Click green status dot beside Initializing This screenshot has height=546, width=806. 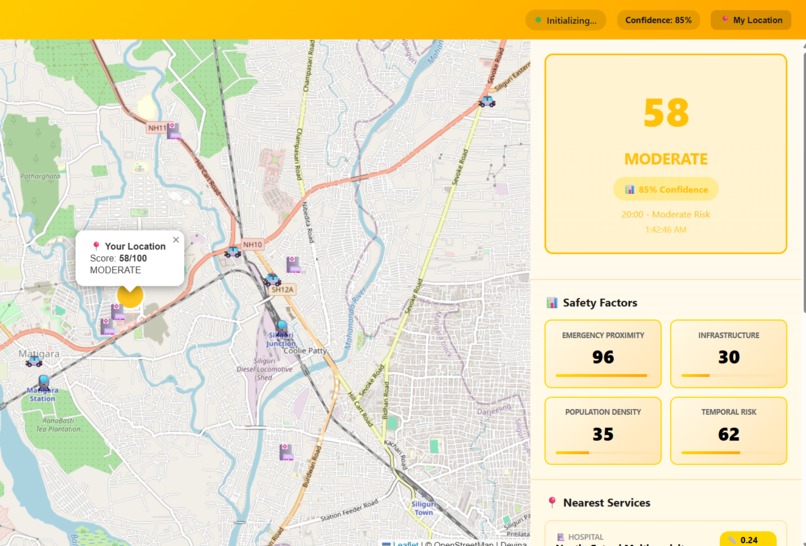[538, 20]
